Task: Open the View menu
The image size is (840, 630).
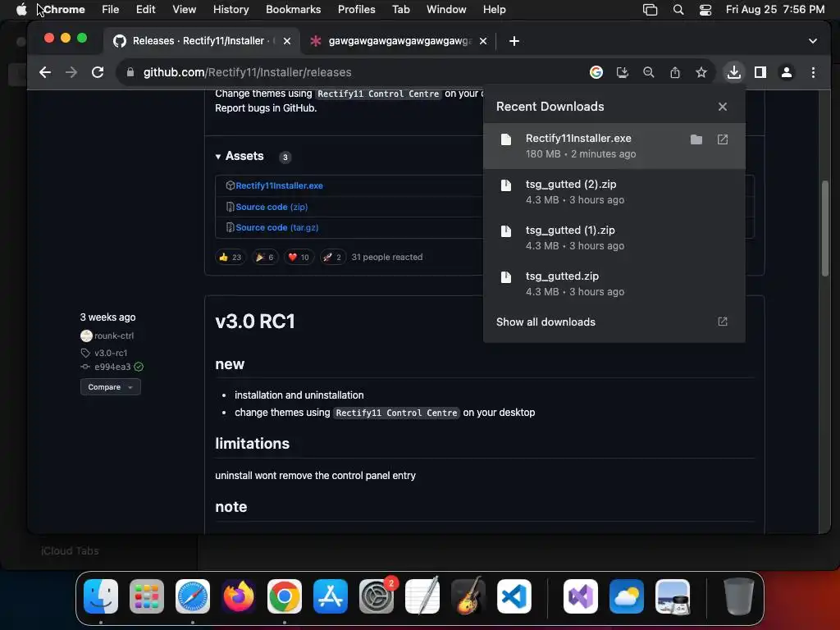Action: pos(185,10)
